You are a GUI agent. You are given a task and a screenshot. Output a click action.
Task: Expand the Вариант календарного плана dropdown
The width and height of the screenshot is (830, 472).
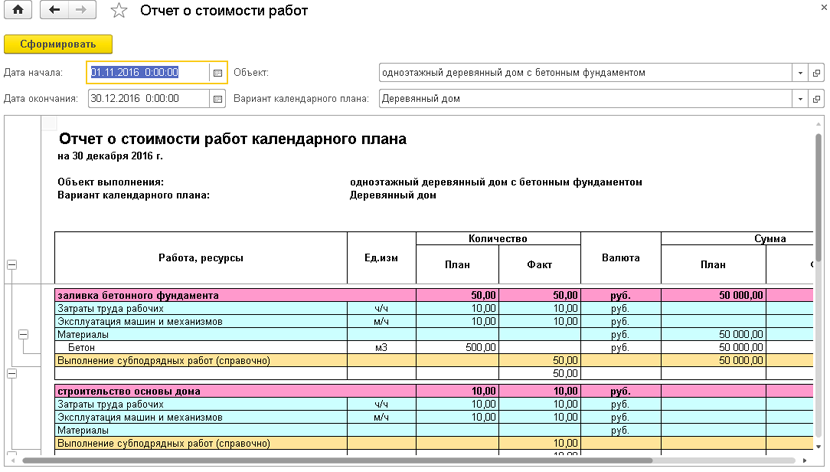click(801, 99)
